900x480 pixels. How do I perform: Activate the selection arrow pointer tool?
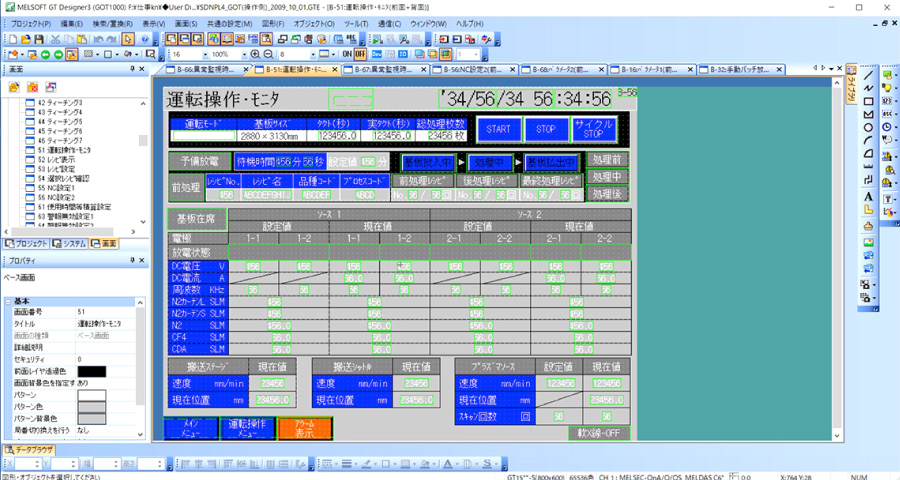tap(128, 39)
